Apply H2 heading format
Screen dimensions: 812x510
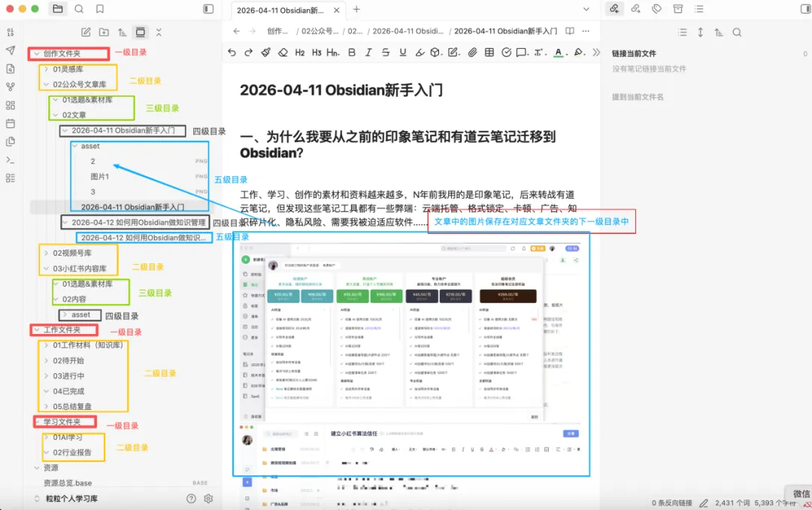(300, 53)
